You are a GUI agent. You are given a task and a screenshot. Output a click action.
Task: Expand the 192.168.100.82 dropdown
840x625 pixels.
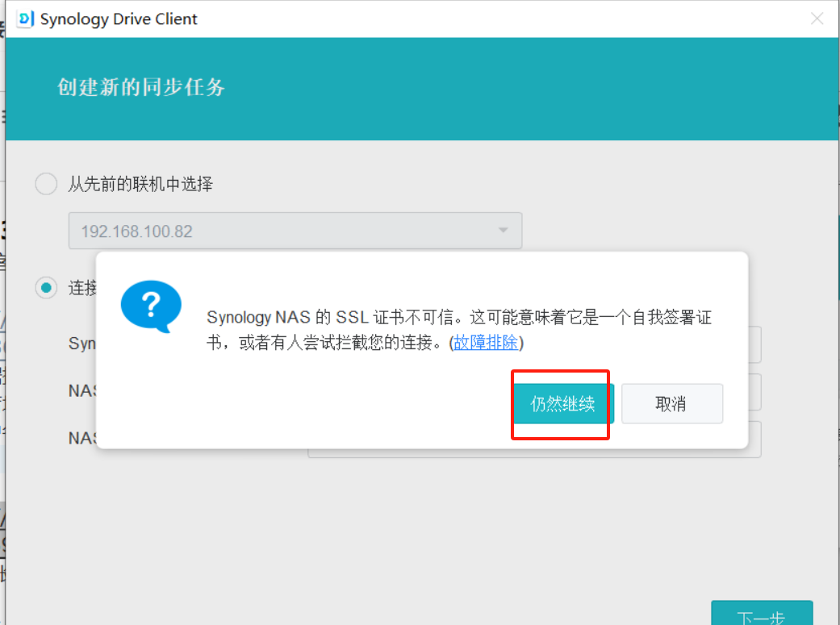tap(295, 231)
